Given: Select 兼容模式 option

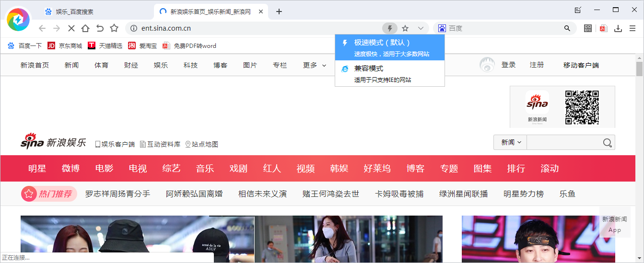Looking at the screenshot, I should pos(390,73).
